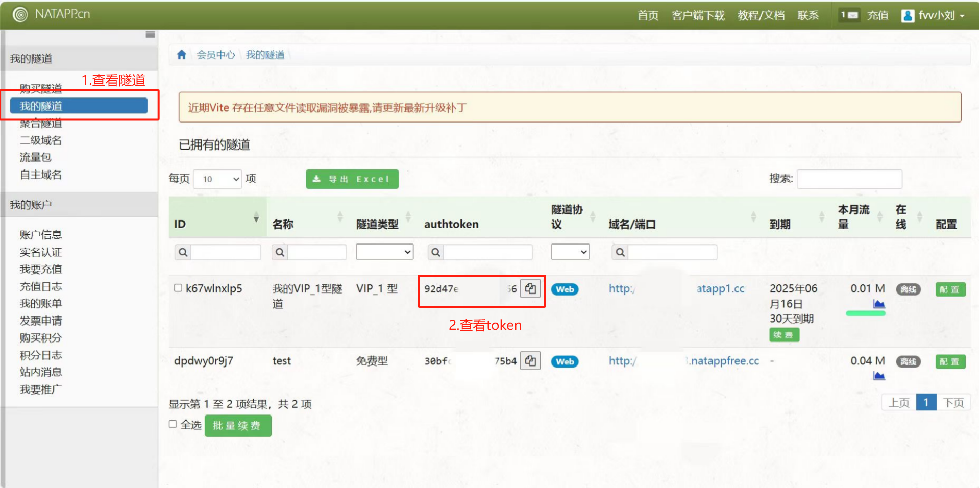Open 我要推广 in sidebar
Viewport: 980px width, 488px height.
(x=41, y=389)
